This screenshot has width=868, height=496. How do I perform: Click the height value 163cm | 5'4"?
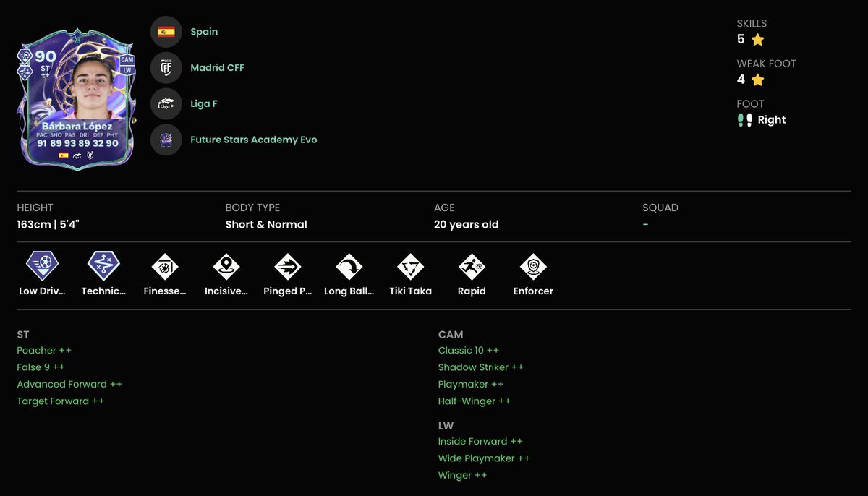(48, 224)
